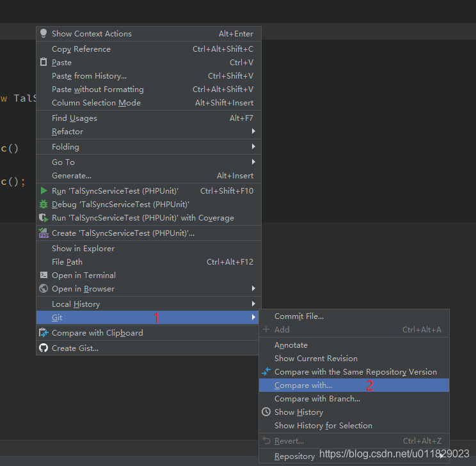Select Paste without Formatting
Viewport: 476px width, 466px height.
point(148,89)
